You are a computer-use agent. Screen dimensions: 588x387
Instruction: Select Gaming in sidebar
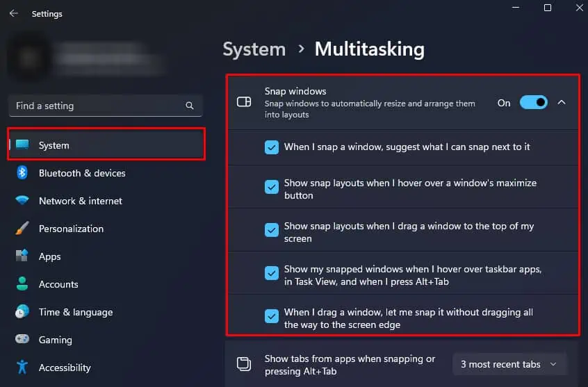pos(55,340)
